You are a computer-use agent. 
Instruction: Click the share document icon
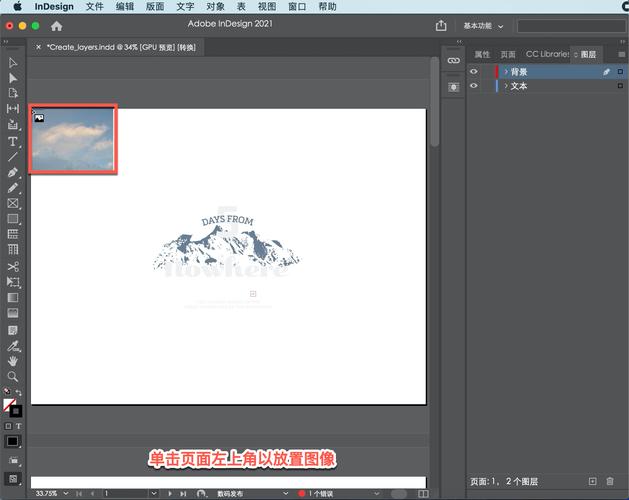pyautogui.click(x=441, y=26)
